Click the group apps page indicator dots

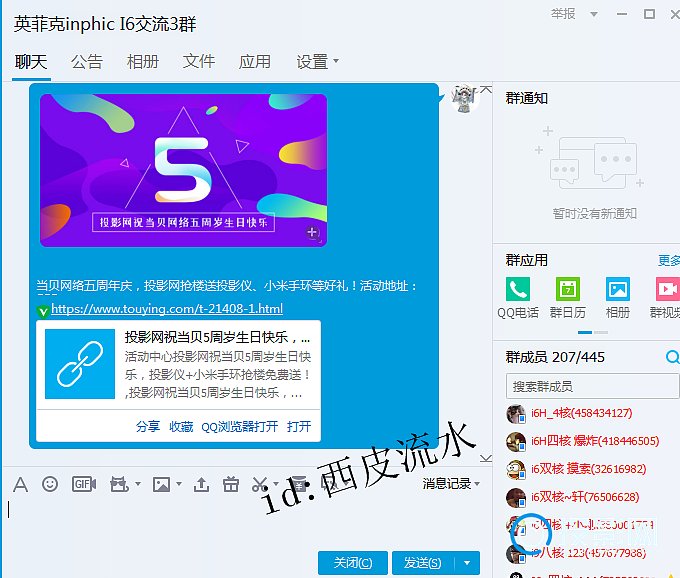click(x=593, y=333)
